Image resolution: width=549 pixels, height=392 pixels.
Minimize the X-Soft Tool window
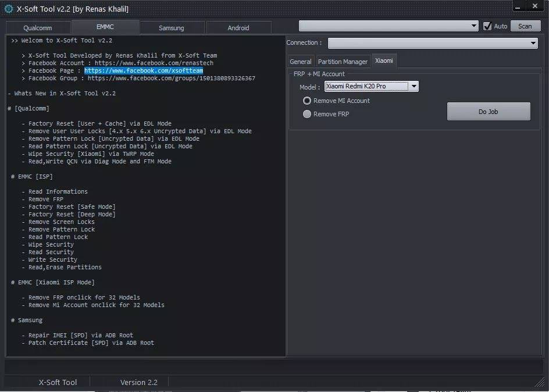click(x=518, y=6)
